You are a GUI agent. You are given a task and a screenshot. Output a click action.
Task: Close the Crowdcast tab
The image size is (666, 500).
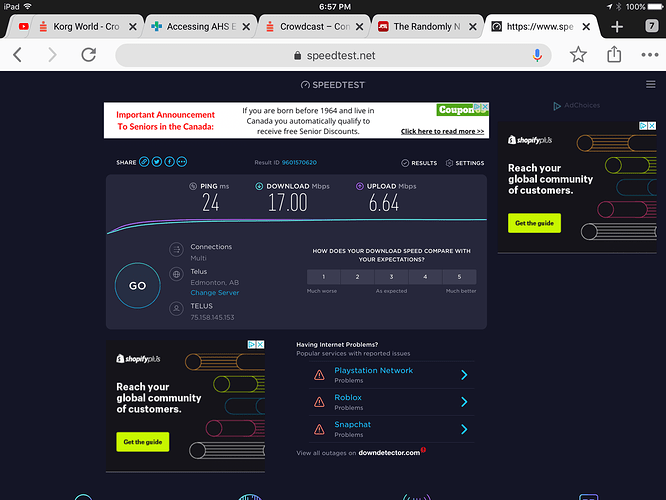coord(359,27)
